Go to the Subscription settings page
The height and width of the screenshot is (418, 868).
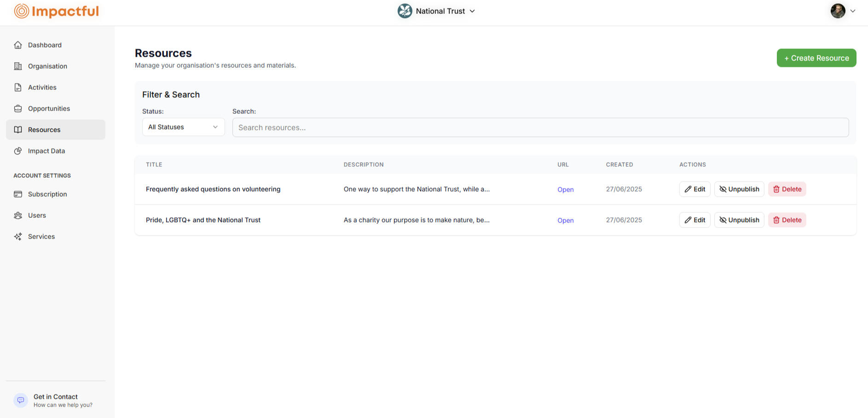coord(47,194)
